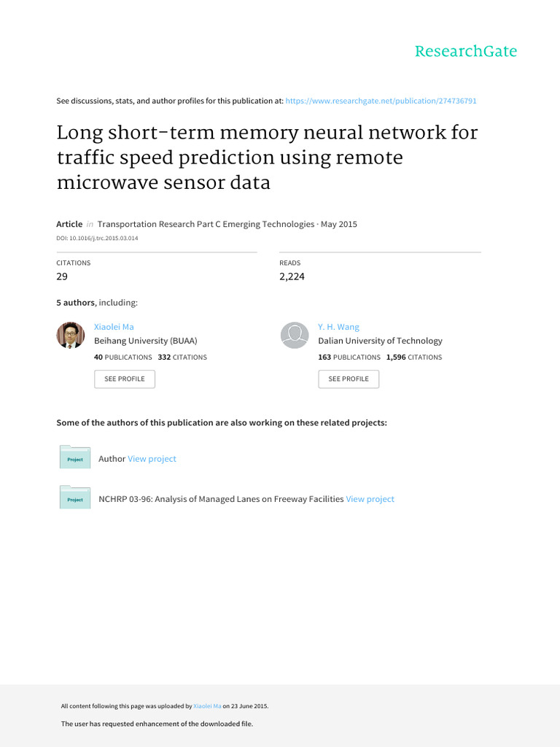Image resolution: width=560 pixels, height=747 pixels.
Task: Open the researchgate.net publication URL
Action: (x=381, y=101)
